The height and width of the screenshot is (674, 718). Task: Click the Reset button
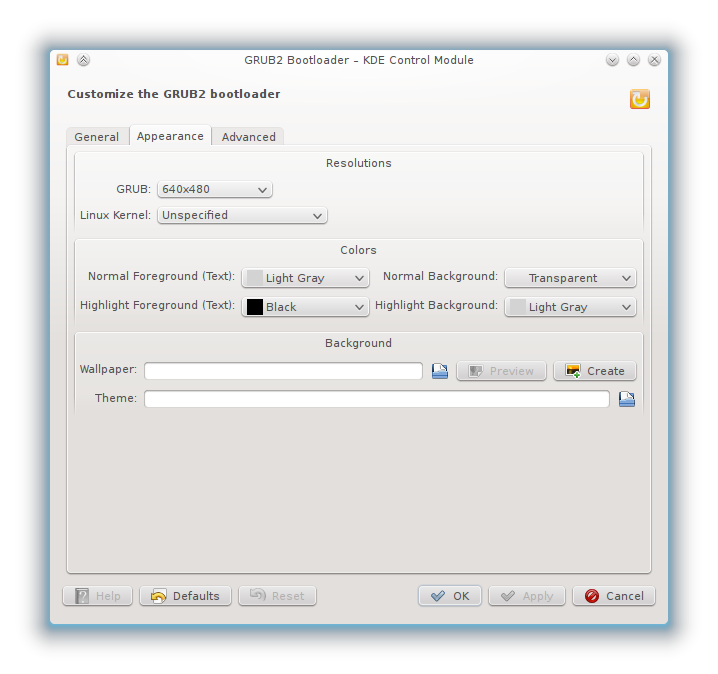pyautogui.click(x=277, y=596)
